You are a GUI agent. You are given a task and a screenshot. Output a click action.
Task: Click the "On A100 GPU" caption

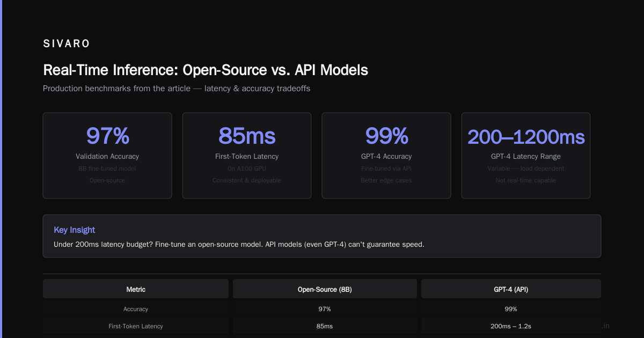(247, 168)
